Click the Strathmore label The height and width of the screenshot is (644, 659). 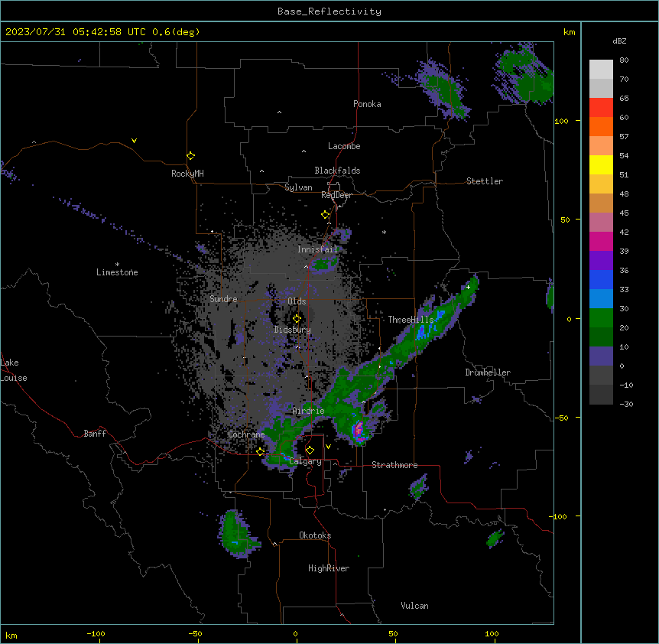tap(394, 465)
